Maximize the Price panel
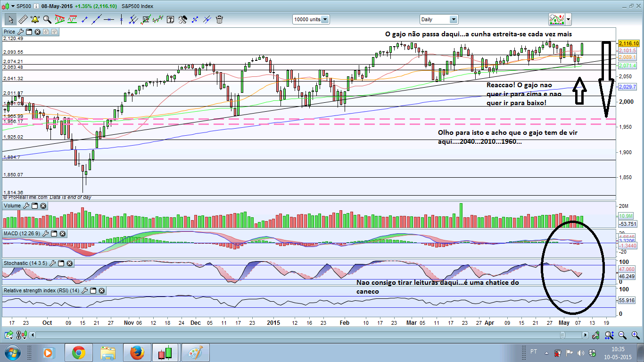 (29, 32)
